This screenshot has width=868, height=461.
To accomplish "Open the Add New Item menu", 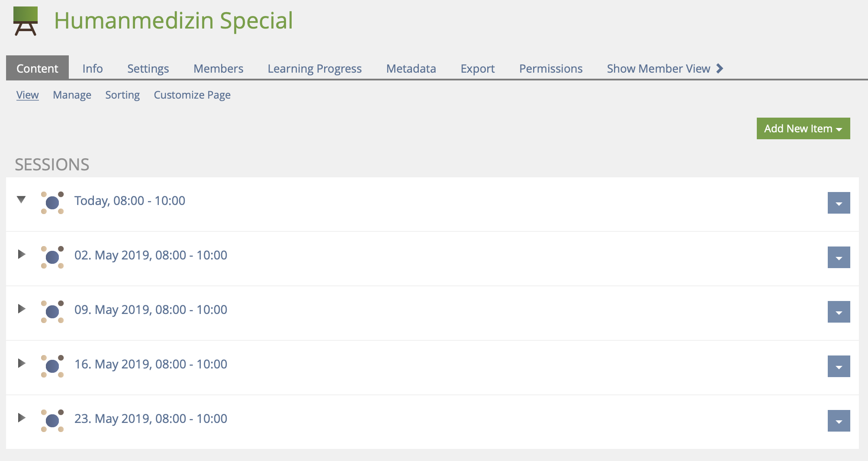I will coord(803,128).
